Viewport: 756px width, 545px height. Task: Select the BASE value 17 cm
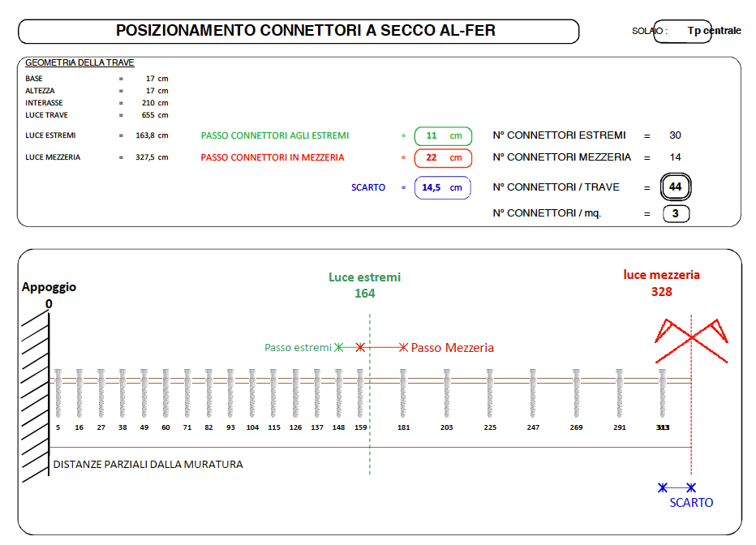coord(157,79)
